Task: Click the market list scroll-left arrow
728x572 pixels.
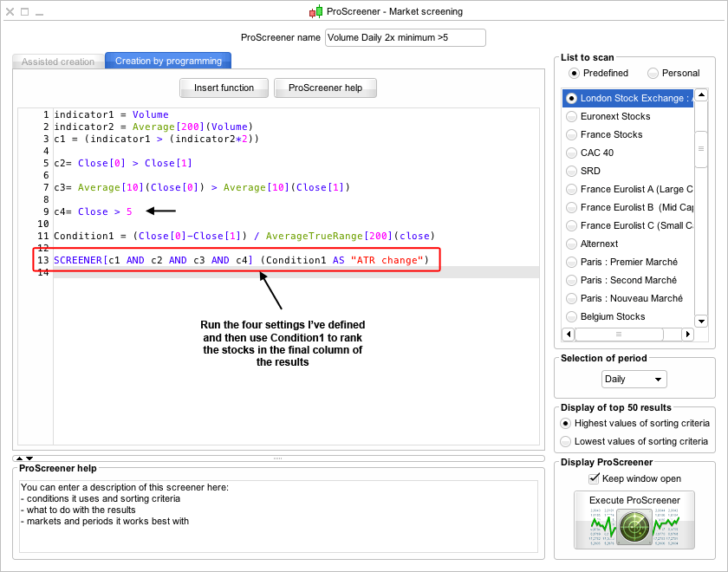Action: [569, 334]
